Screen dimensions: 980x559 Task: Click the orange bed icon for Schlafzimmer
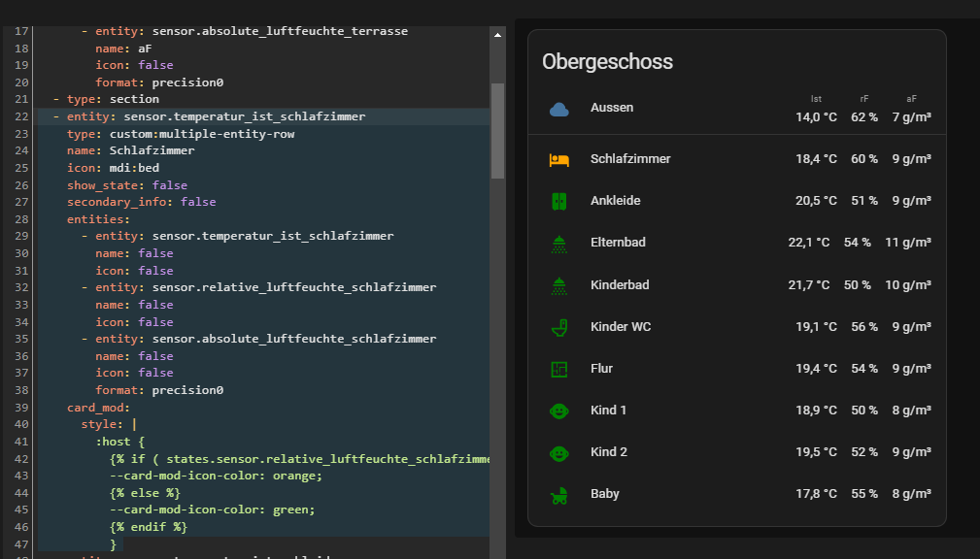coord(559,159)
